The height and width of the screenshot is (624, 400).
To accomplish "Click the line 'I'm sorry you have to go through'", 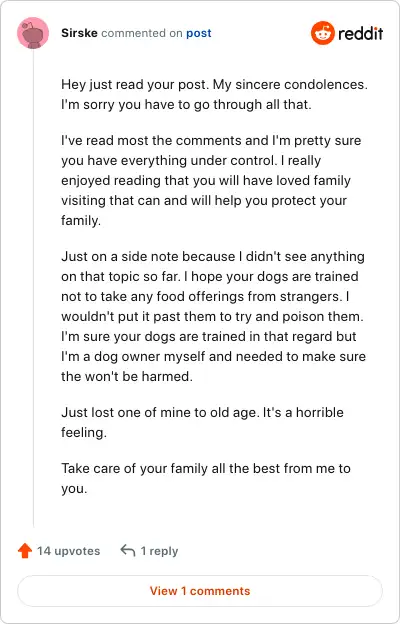I will pyautogui.click(x=186, y=105).
